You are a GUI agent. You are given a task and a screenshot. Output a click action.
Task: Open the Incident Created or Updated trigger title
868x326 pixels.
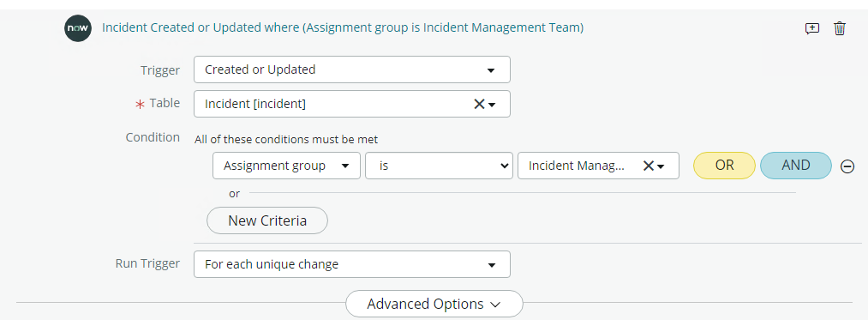tap(343, 27)
